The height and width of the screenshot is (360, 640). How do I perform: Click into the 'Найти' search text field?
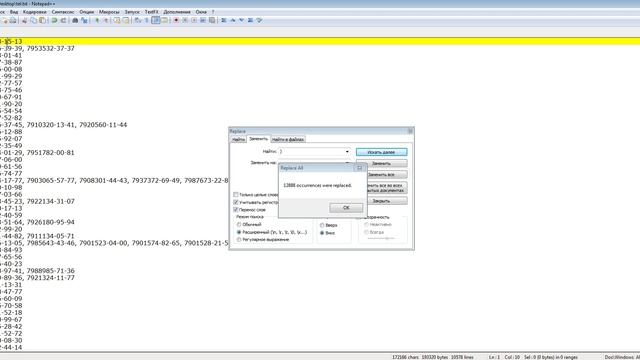pyautogui.click(x=311, y=151)
